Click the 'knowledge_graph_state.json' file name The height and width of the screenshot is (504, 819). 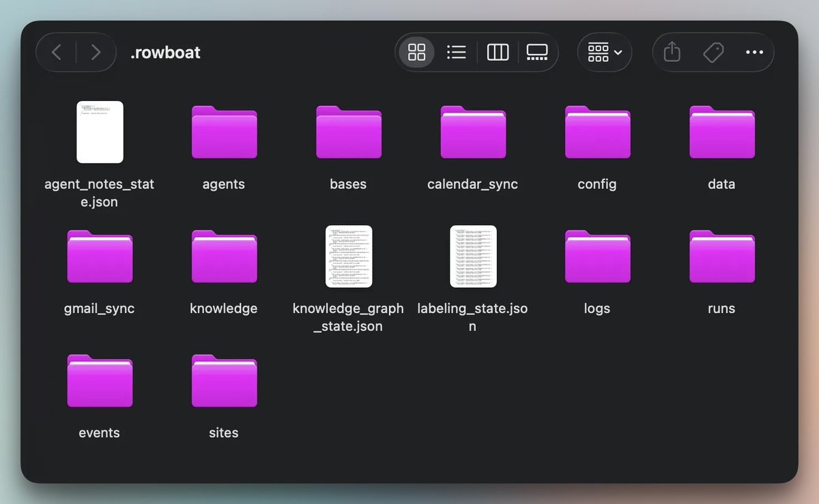(x=349, y=317)
